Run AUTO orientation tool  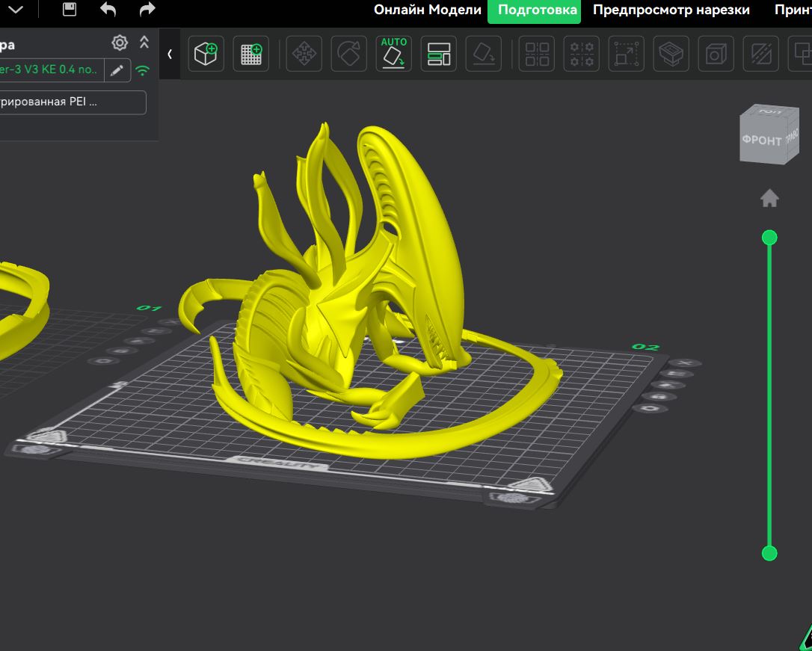(x=393, y=54)
